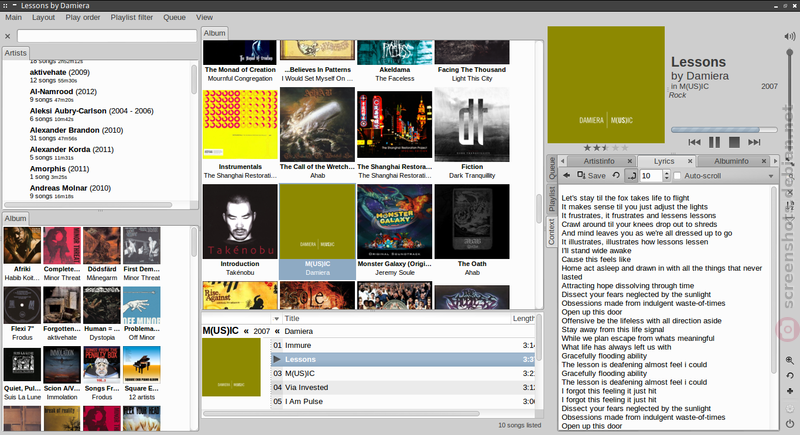Select the Afriki album thumbnail

[x=22, y=246]
